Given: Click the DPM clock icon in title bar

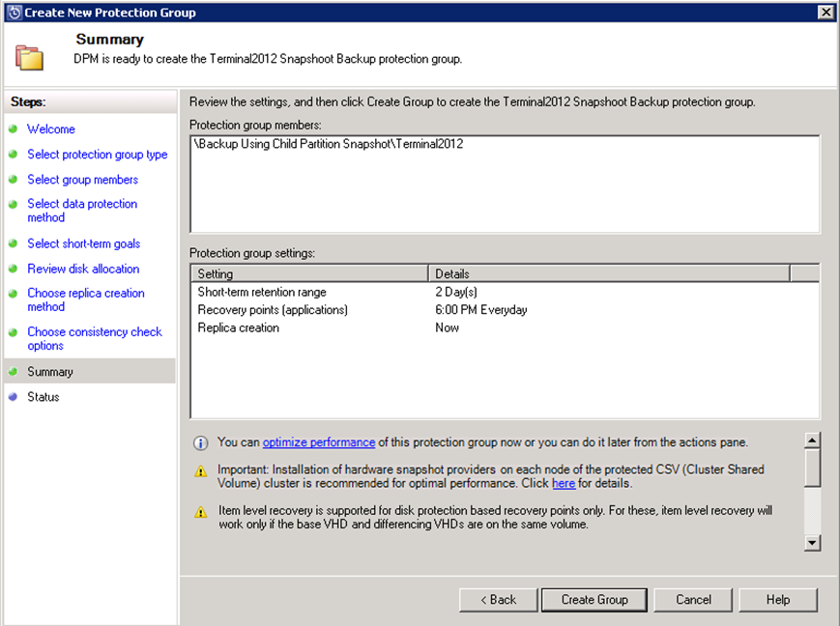Looking at the screenshot, I should pos(14,13).
